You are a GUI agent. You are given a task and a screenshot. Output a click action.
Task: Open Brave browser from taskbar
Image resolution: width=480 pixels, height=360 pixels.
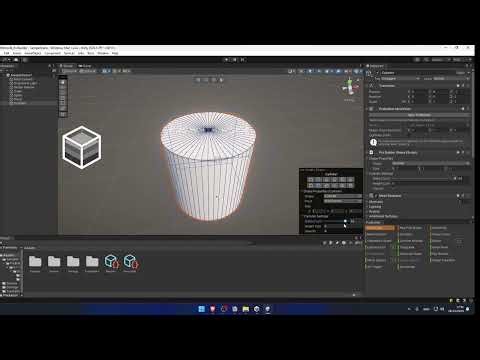212,309
